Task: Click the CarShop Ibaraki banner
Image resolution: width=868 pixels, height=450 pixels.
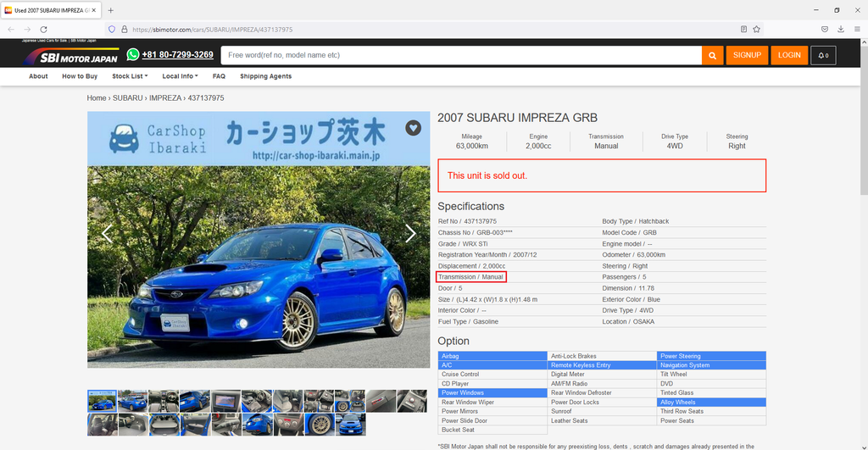Action: (259, 139)
